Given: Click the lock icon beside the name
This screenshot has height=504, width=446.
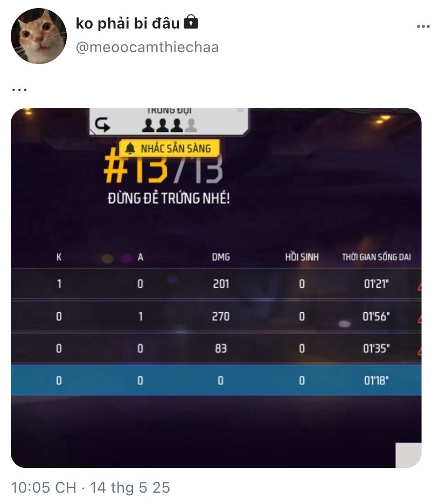Looking at the screenshot, I should point(191,22).
